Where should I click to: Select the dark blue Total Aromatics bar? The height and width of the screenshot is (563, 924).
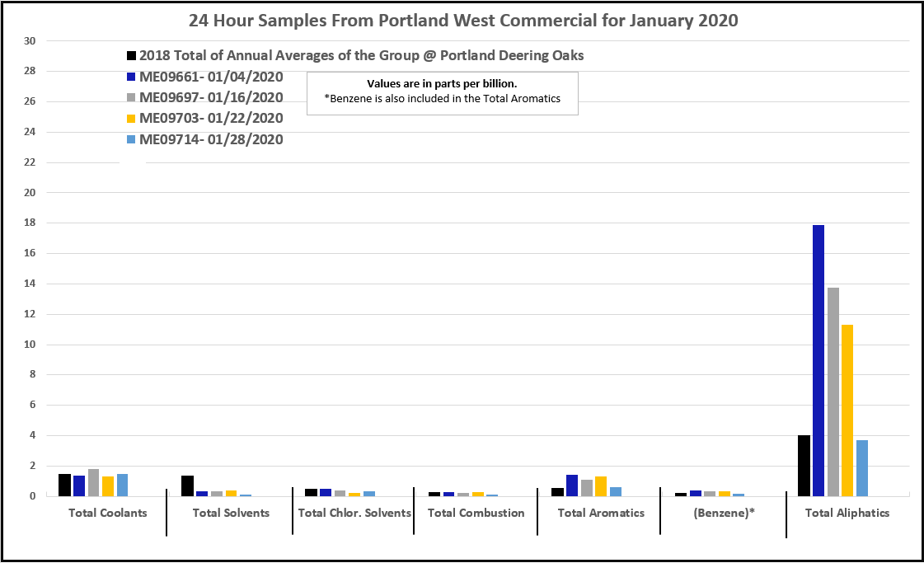(x=572, y=486)
